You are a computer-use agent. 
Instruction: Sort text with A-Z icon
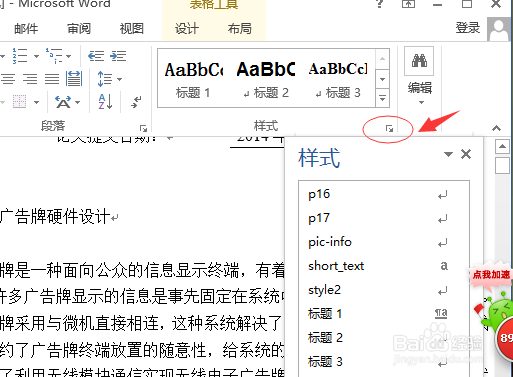click(105, 102)
